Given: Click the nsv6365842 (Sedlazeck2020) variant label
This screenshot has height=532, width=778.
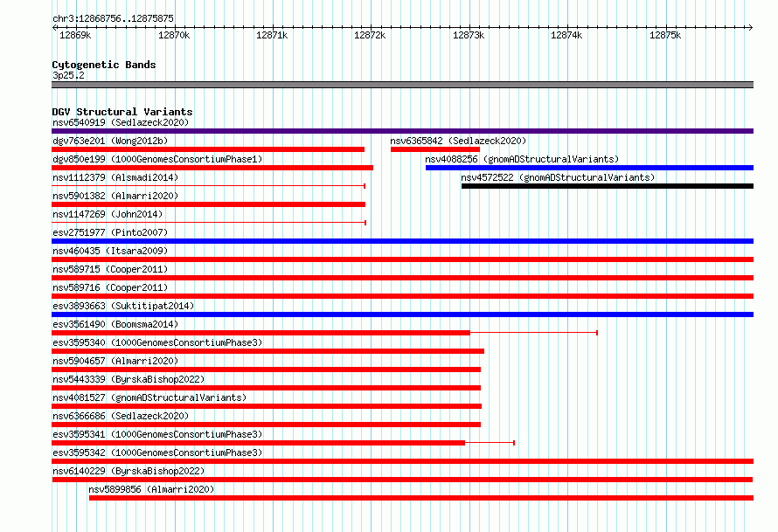Looking at the screenshot, I should point(458,141).
